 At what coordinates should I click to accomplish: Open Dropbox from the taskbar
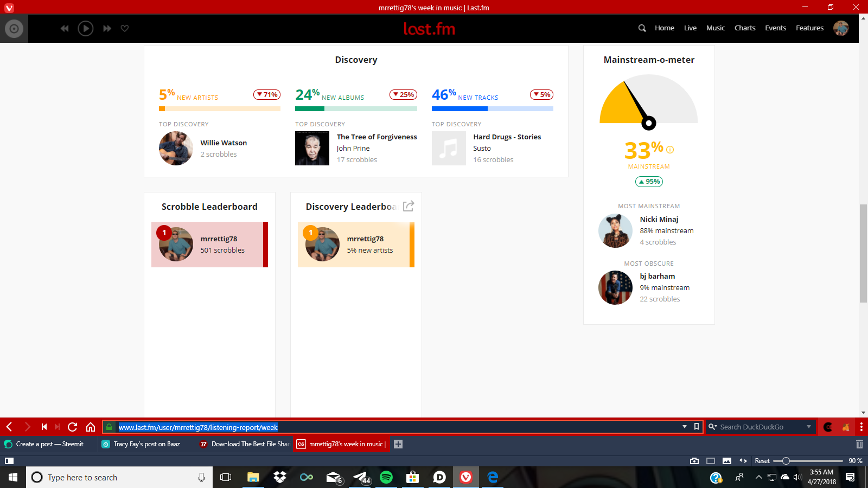280,477
